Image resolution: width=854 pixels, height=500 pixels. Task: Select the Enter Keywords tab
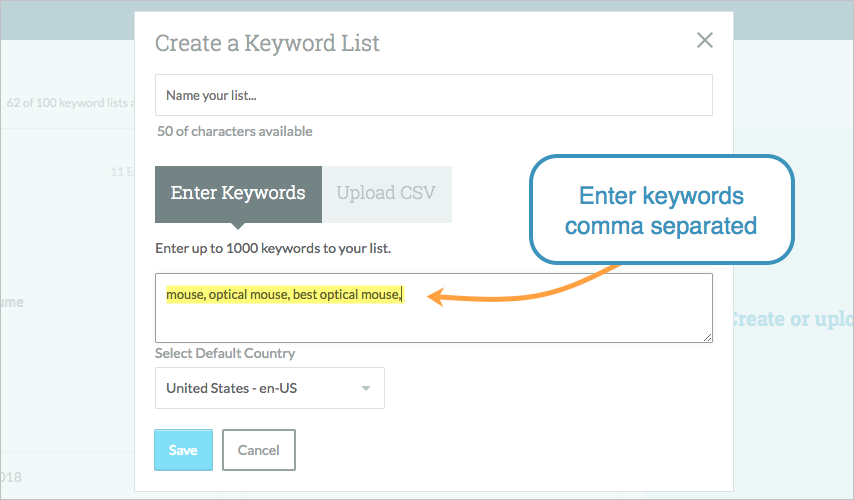[x=238, y=194]
